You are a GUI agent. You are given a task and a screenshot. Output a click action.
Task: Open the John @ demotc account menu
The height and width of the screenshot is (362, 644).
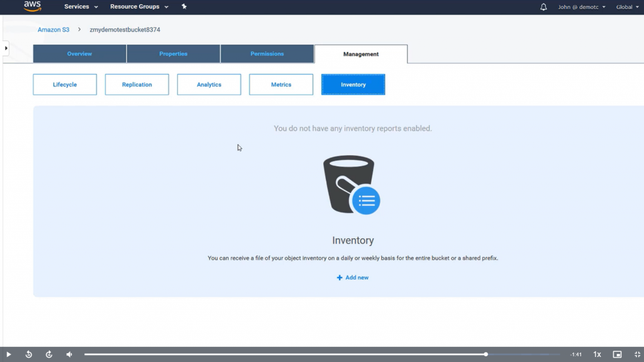(x=582, y=7)
